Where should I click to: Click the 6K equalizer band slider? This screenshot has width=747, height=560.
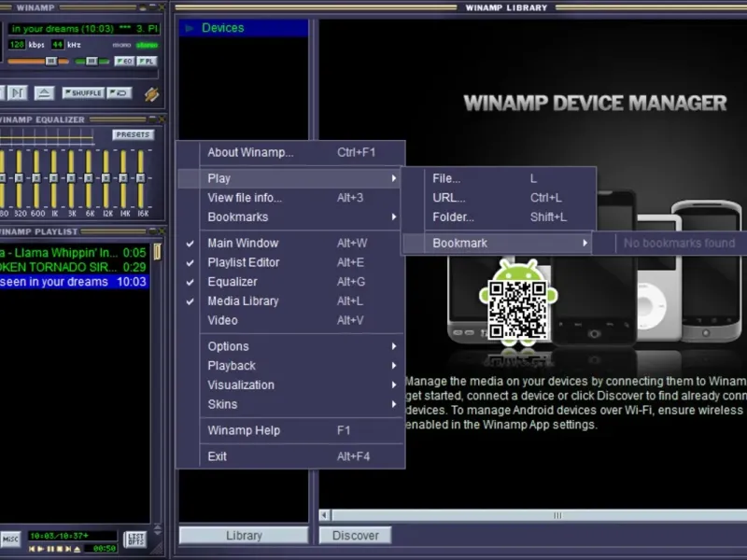[89, 178]
